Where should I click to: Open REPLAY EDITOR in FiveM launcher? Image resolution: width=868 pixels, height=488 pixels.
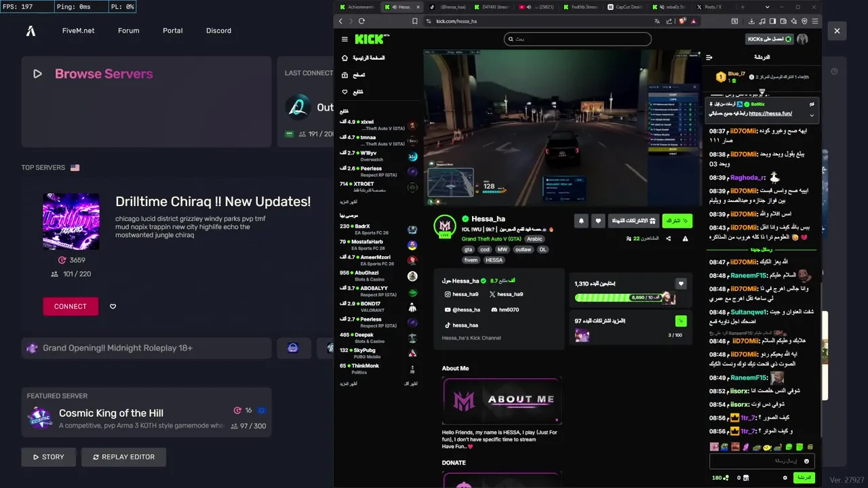point(123,457)
